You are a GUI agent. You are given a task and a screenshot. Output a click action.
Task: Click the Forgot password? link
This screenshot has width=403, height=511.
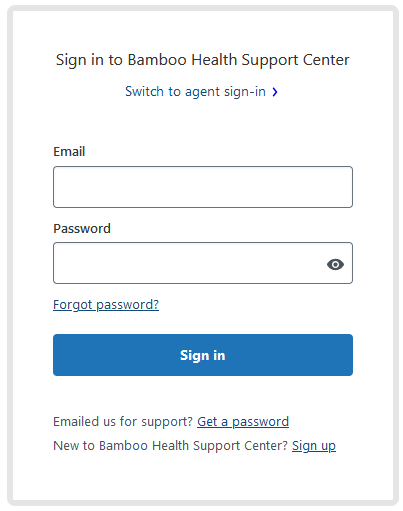pos(106,305)
